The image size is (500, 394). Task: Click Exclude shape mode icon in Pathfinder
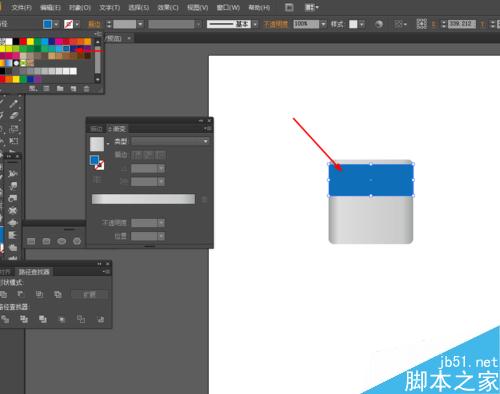[x=58, y=294]
